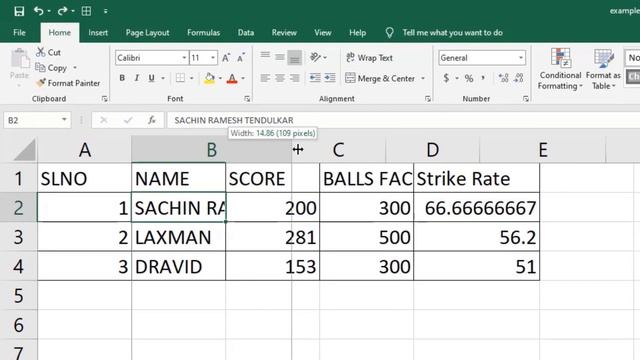
Task: Align text left
Action: [265, 78]
